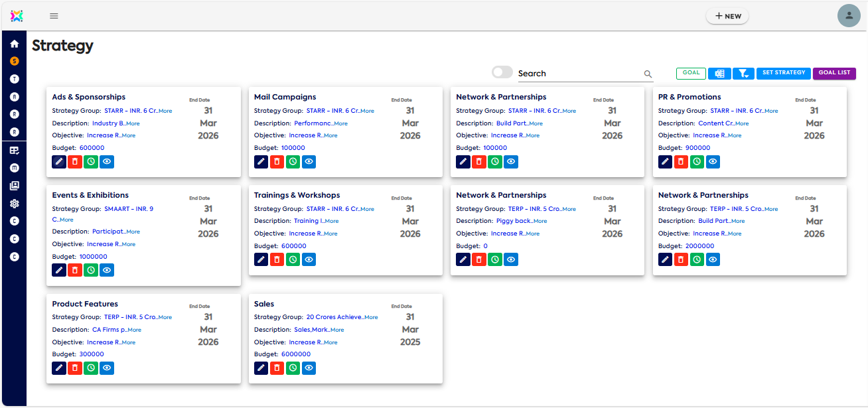Click the Trainings & Workshops card title

[297, 196]
